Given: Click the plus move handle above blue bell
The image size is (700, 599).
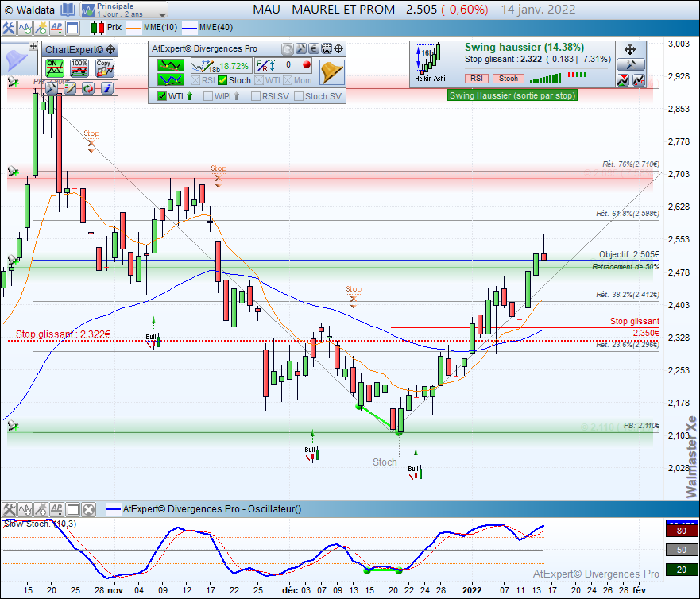Looking at the screenshot, I should click(33, 46).
